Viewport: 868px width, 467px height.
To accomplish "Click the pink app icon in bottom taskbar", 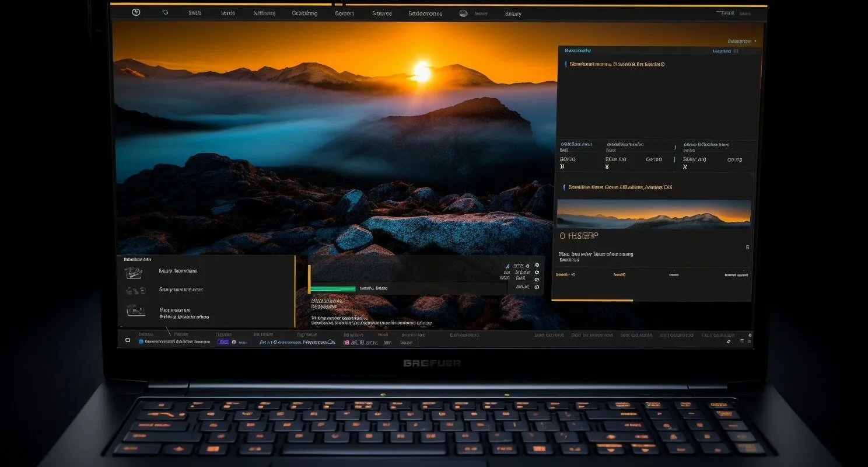I will coord(346,342).
